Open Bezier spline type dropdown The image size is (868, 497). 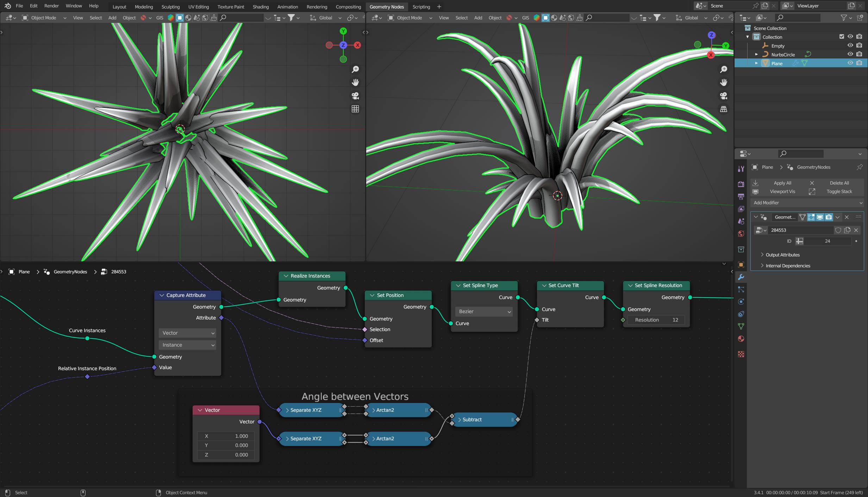pos(484,311)
